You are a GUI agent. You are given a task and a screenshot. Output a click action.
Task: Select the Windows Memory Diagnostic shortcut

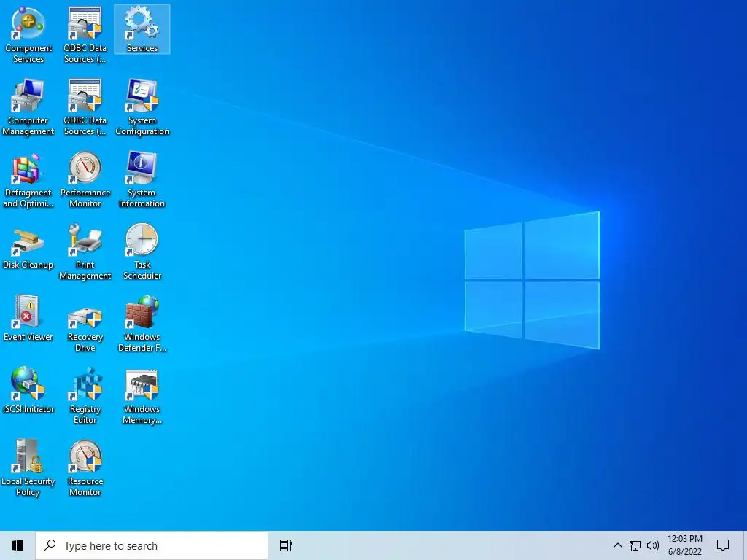tap(142, 396)
